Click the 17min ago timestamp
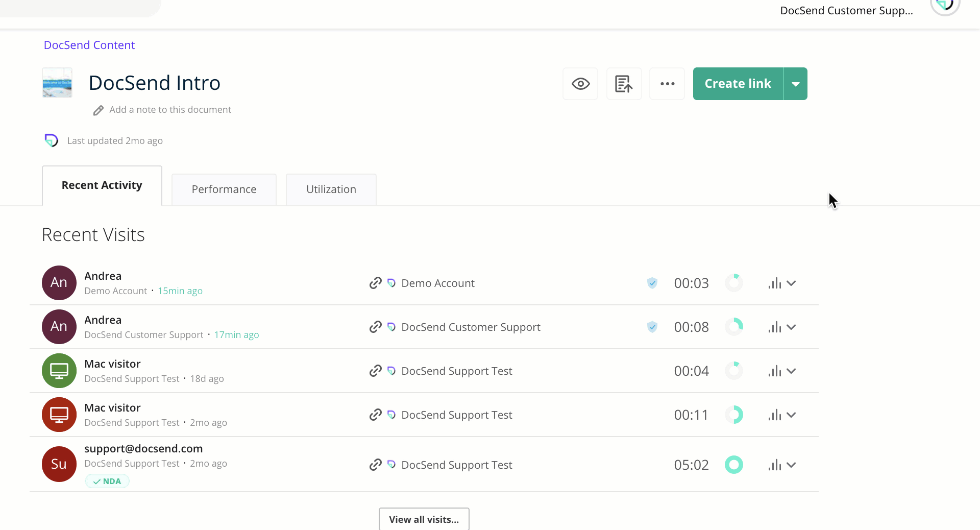This screenshot has width=980, height=530. pyautogui.click(x=236, y=335)
